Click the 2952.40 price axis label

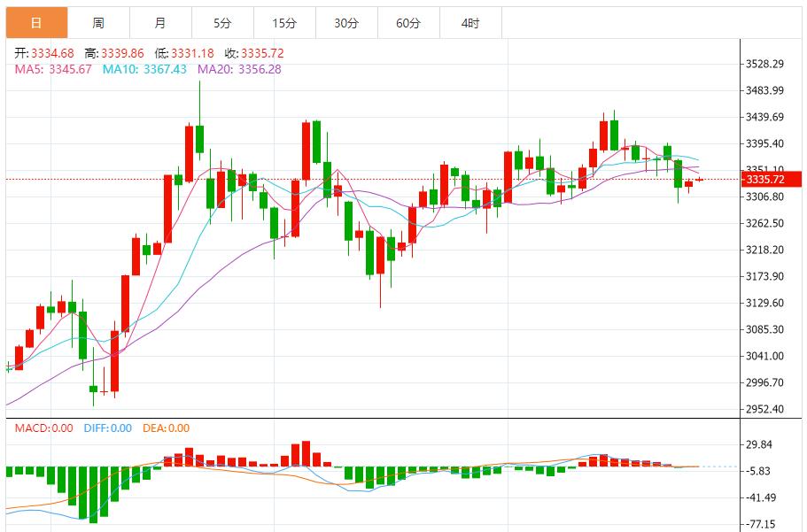point(764,409)
